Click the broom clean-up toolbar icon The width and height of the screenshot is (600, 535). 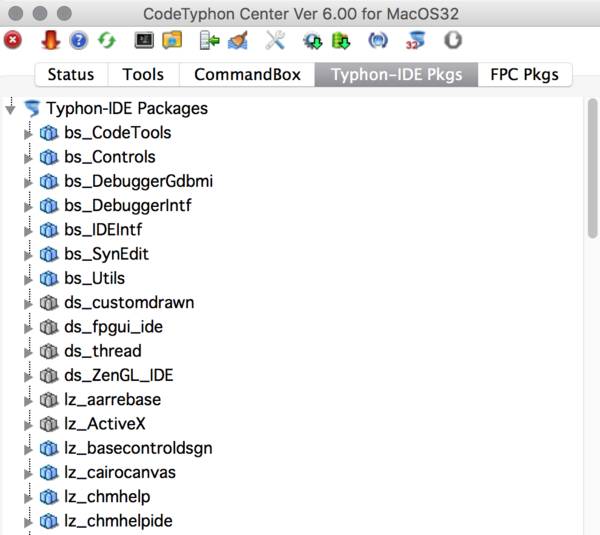(x=238, y=40)
